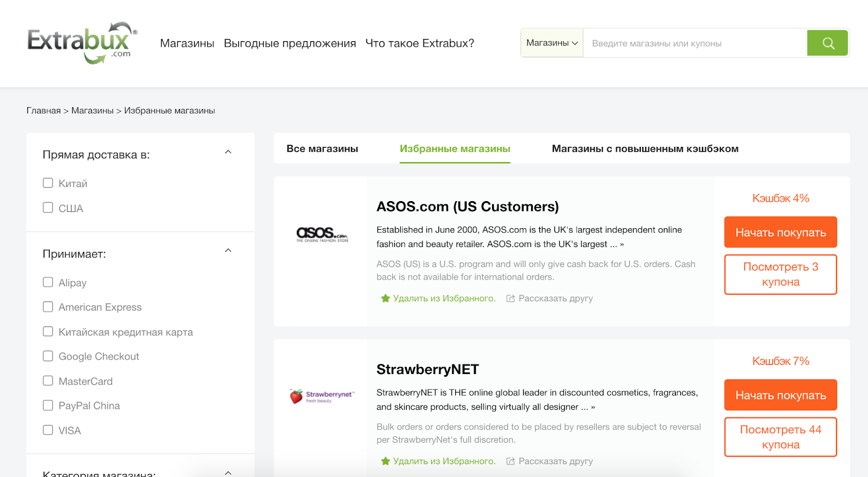Screen dimensions: 868x477
Task: Click the share icon in ASOS.com row
Action: click(510, 298)
